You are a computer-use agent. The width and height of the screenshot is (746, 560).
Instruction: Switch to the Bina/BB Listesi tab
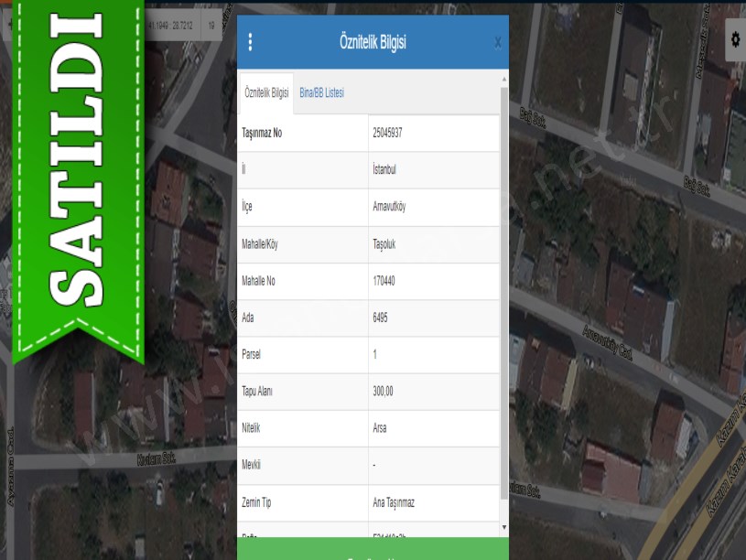click(x=321, y=93)
